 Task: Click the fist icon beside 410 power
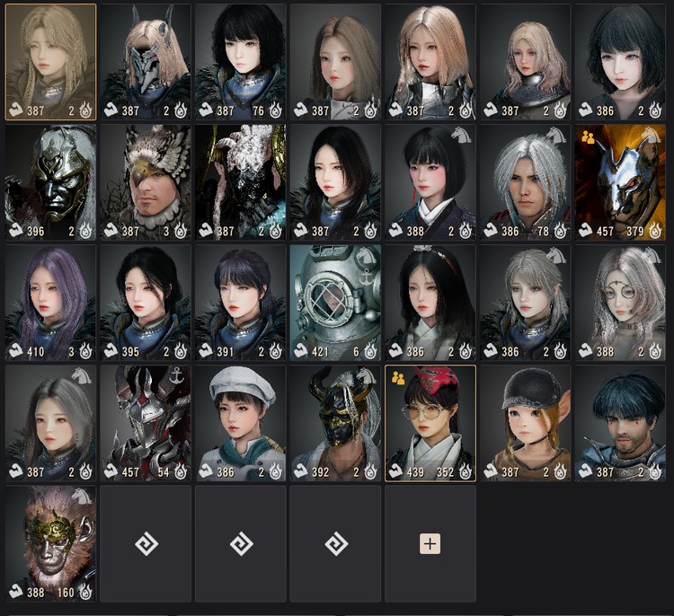(x=16, y=351)
